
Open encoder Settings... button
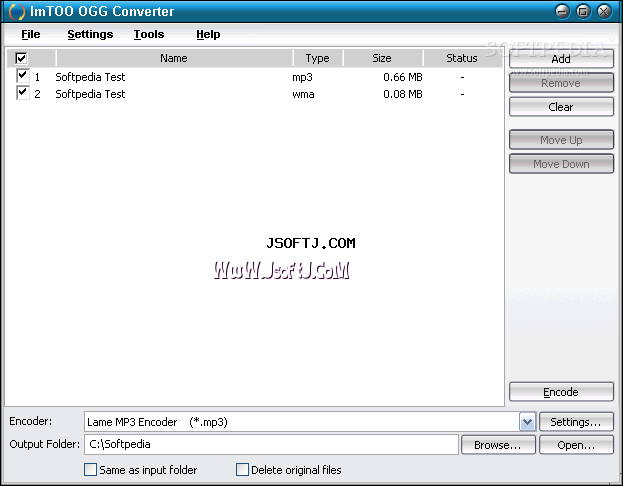(576, 422)
